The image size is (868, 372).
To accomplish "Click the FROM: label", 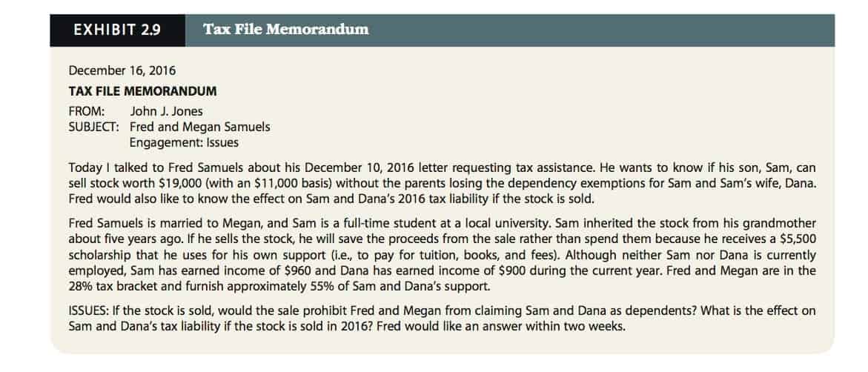I will (x=86, y=112).
